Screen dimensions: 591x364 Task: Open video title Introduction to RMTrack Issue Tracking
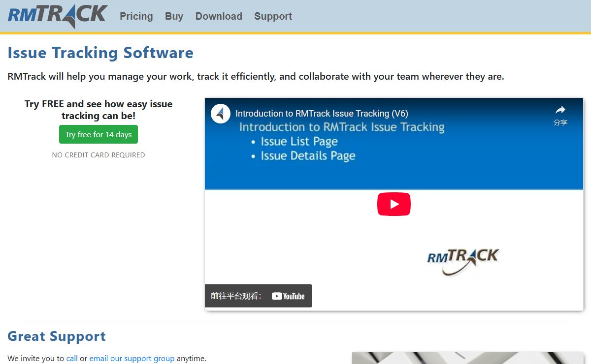tap(322, 114)
